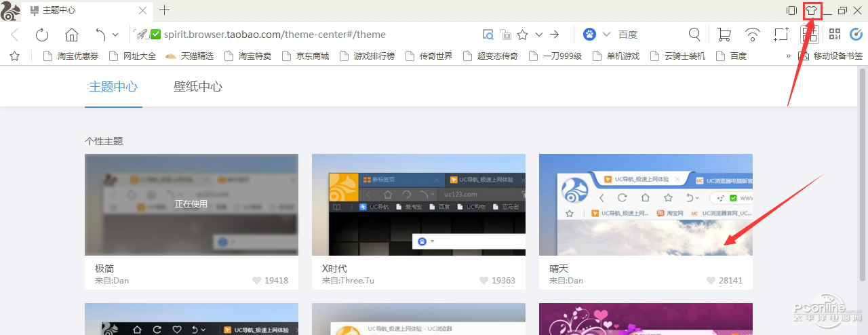Open the 传奇世界 bookmark

coord(429,56)
